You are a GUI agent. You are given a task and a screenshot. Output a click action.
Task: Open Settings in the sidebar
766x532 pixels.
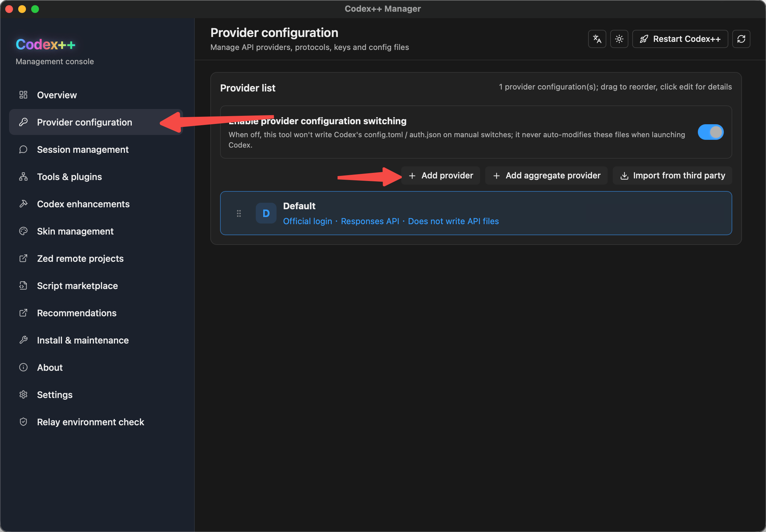point(96,395)
